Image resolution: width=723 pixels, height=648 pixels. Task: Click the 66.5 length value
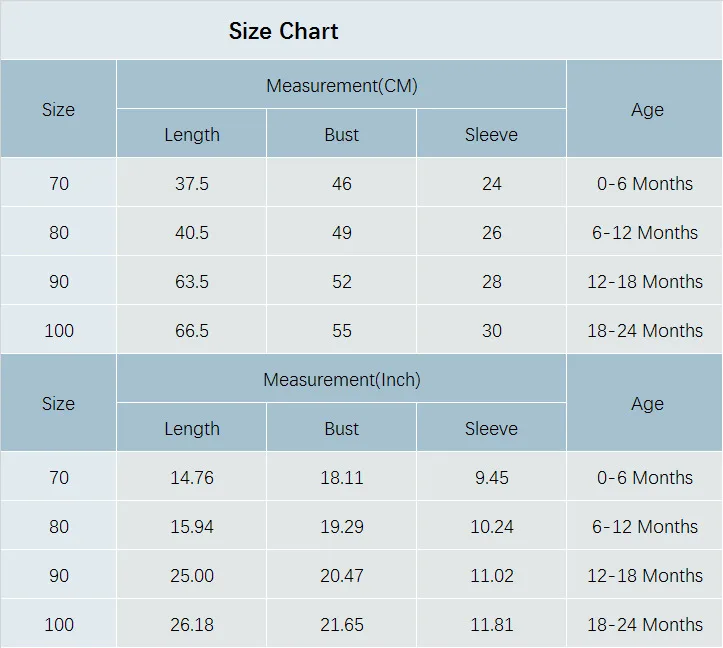tap(192, 331)
